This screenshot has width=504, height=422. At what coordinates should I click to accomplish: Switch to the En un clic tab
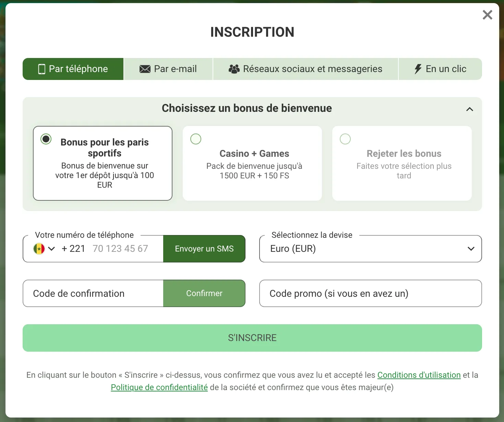(x=440, y=69)
